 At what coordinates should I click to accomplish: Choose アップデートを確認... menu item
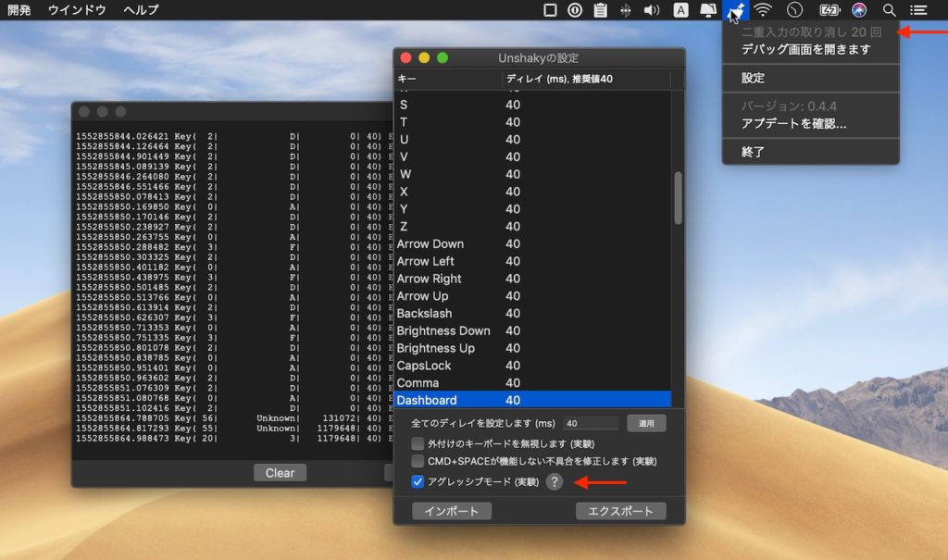click(793, 123)
